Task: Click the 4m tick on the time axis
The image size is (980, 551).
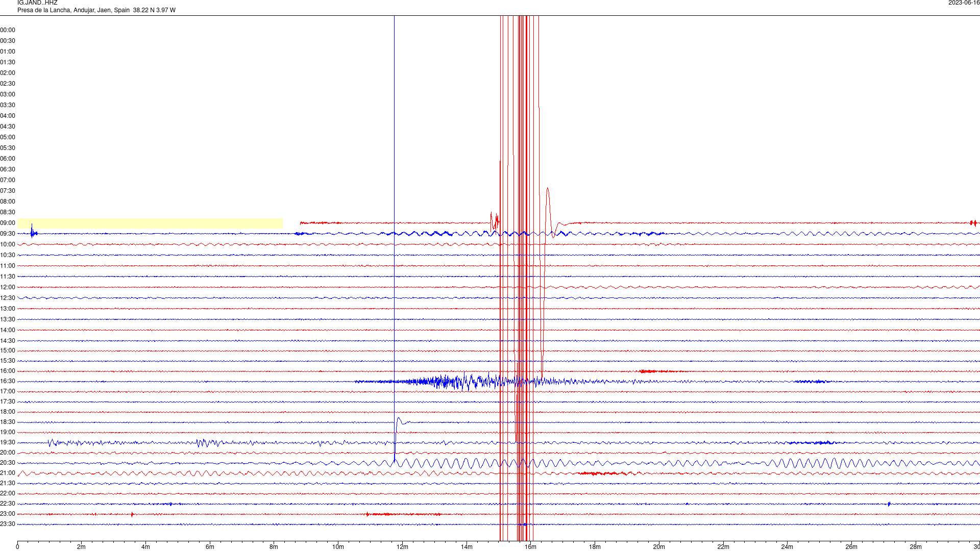Action: [145, 547]
